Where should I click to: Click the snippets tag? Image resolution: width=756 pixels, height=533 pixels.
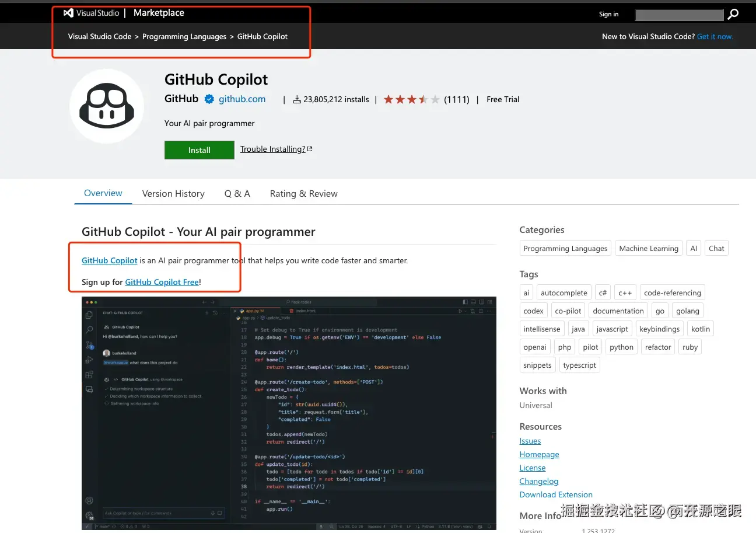pos(537,365)
